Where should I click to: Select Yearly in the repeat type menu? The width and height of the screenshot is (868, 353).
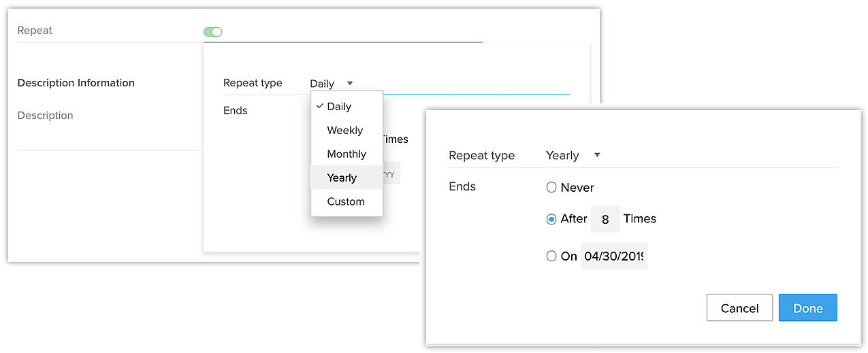[342, 178]
